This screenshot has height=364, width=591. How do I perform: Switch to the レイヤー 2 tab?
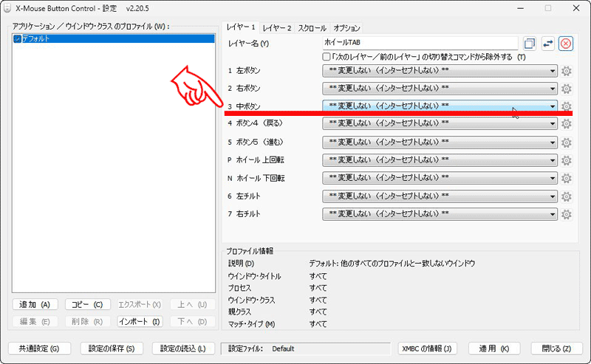(276, 28)
